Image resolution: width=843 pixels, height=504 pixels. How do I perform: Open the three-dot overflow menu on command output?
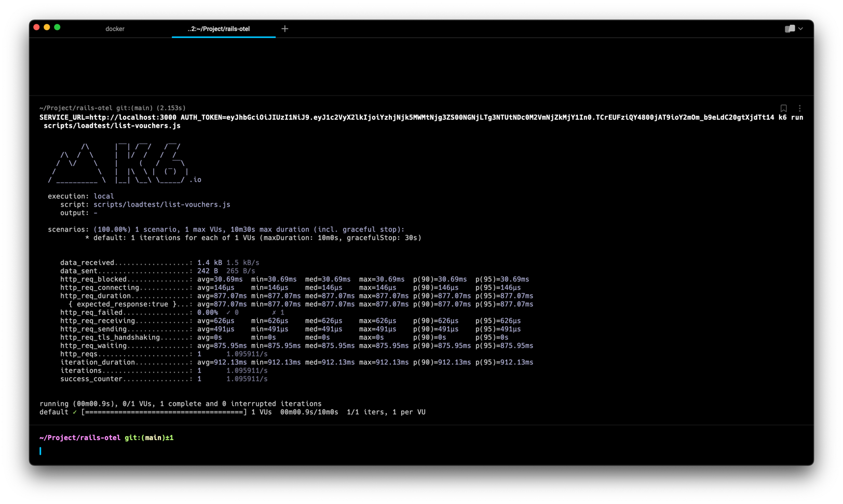800,108
